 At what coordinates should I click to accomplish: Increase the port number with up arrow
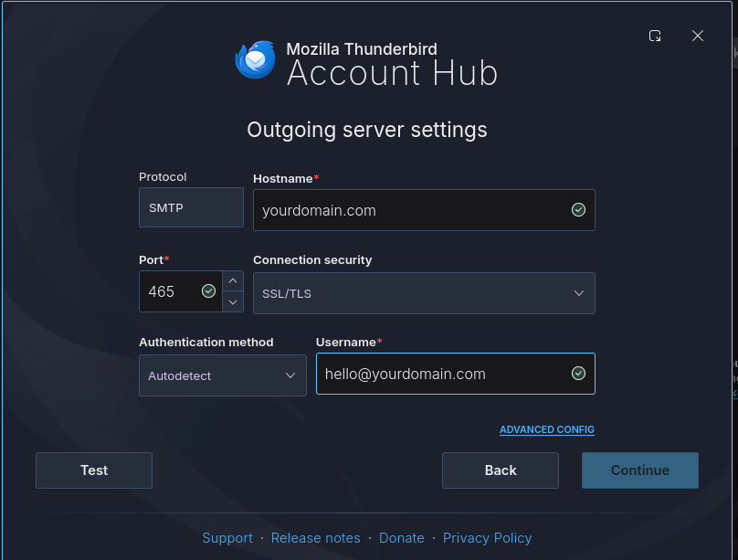[233, 281]
